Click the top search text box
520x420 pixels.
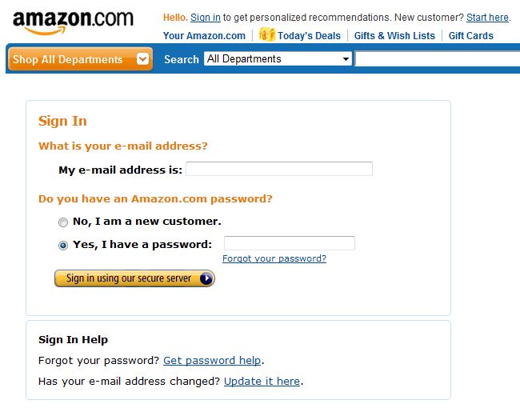pos(438,59)
